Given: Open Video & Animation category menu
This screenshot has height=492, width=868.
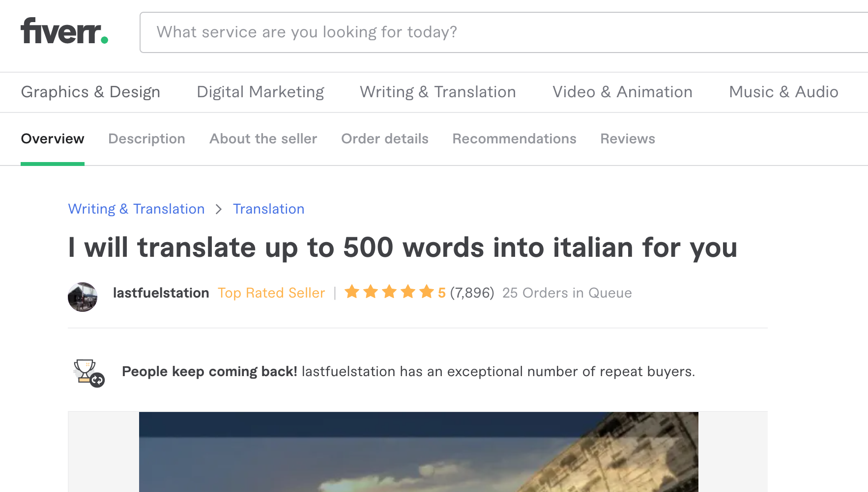Looking at the screenshot, I should 622,92.
